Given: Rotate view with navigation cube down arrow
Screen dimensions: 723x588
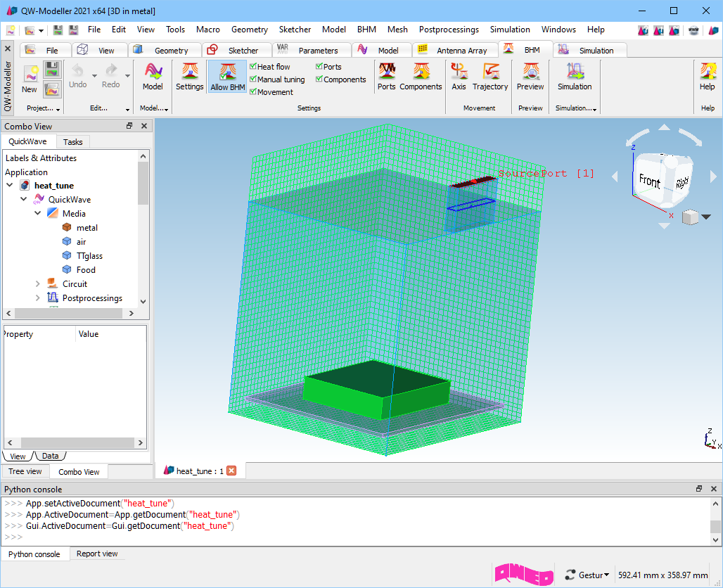Looking at the screenshot, I should pos(664,226).
